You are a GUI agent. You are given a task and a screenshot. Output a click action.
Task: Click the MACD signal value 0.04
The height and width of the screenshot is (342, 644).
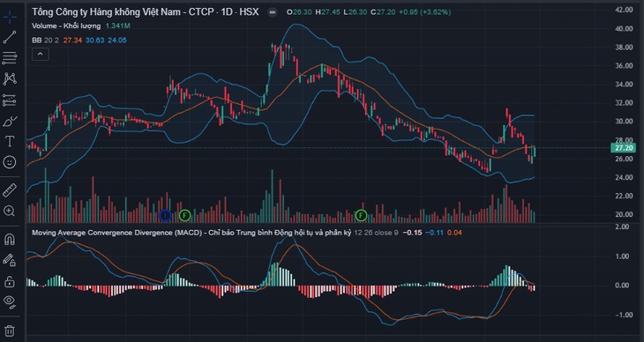(x=454, y=233)
